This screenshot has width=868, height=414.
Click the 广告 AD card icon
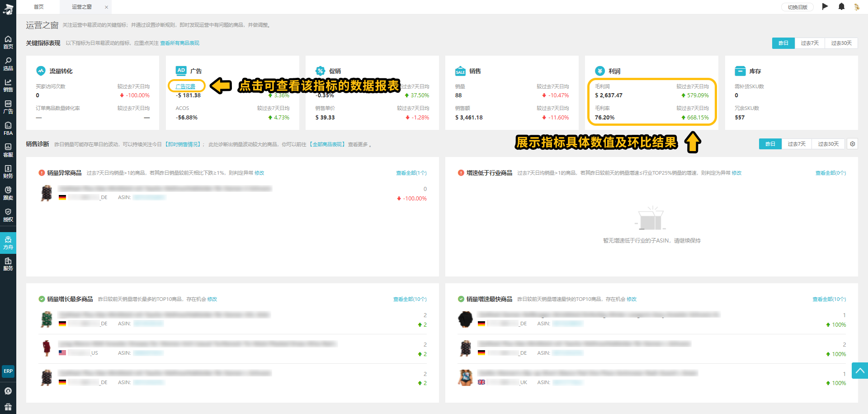pyautogui.click(x=181, y=71)
